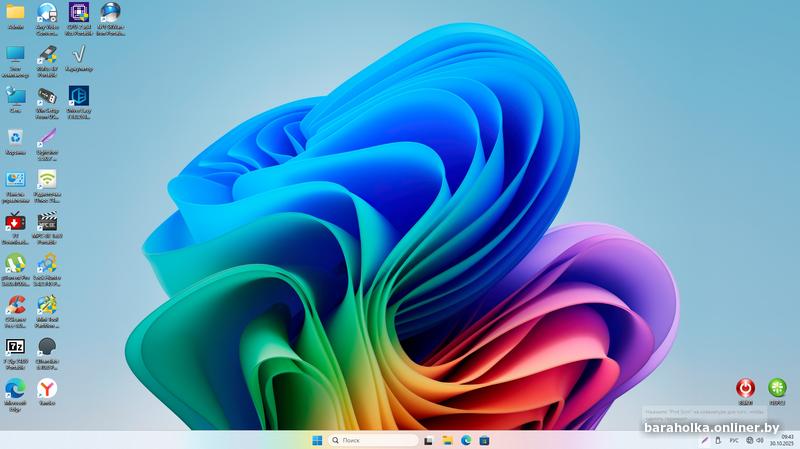
Task: Open the volume control in the tray
Action: tap(760, 440)
